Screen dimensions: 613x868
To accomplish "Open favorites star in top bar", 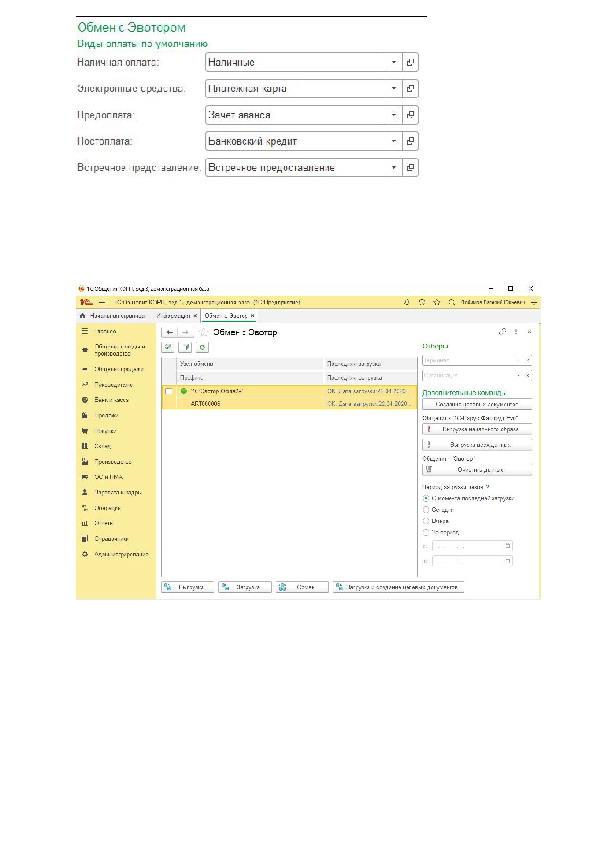I will 437,302.
